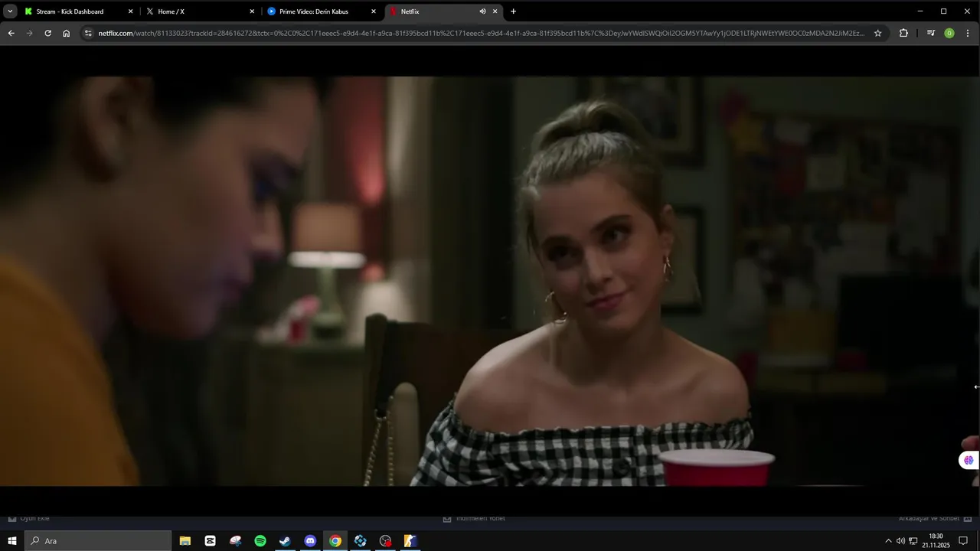Close the Prime Video: Derin Kabus tab
Screen dimensions: 980x551
(374, 11)
